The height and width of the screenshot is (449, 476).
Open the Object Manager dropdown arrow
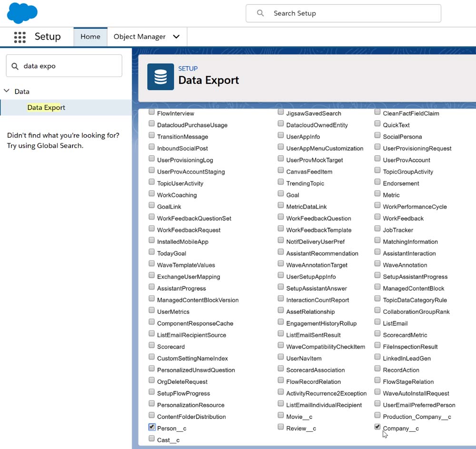176,37
